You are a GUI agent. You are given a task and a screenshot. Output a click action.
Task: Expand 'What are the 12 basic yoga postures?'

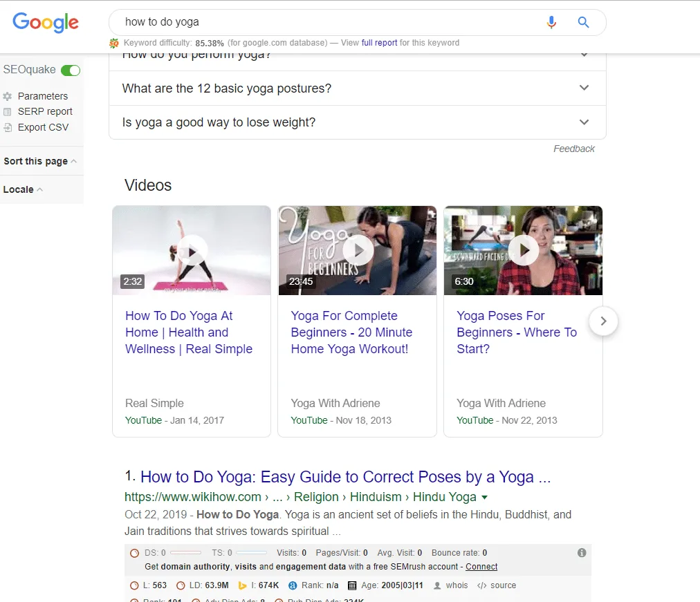click(x=357, y=88)
